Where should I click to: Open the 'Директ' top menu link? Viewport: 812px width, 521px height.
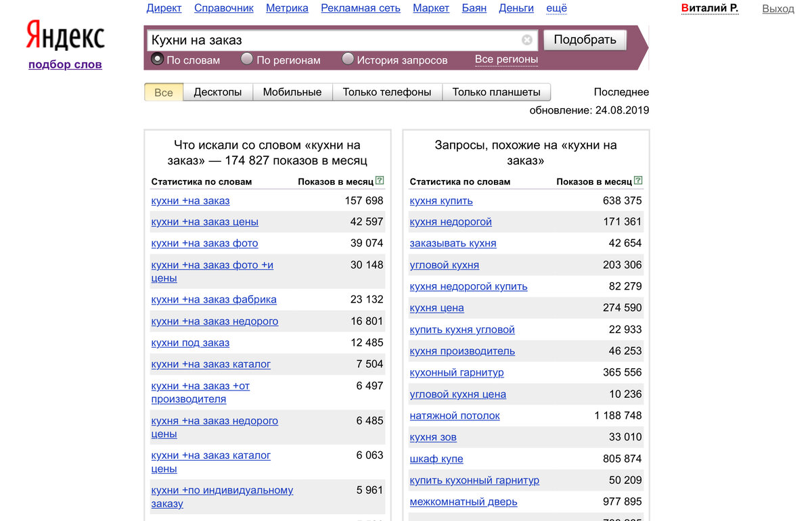pyautogui.click(x=164, y=8)
